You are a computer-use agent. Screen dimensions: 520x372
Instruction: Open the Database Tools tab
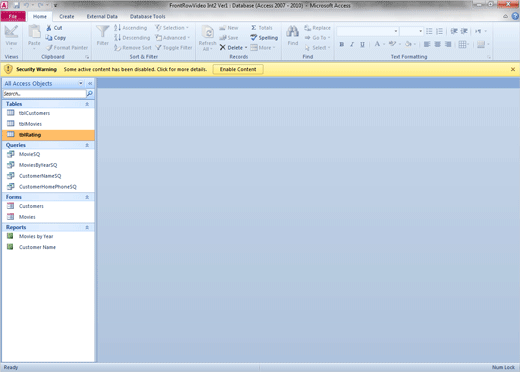pos(148,16)
